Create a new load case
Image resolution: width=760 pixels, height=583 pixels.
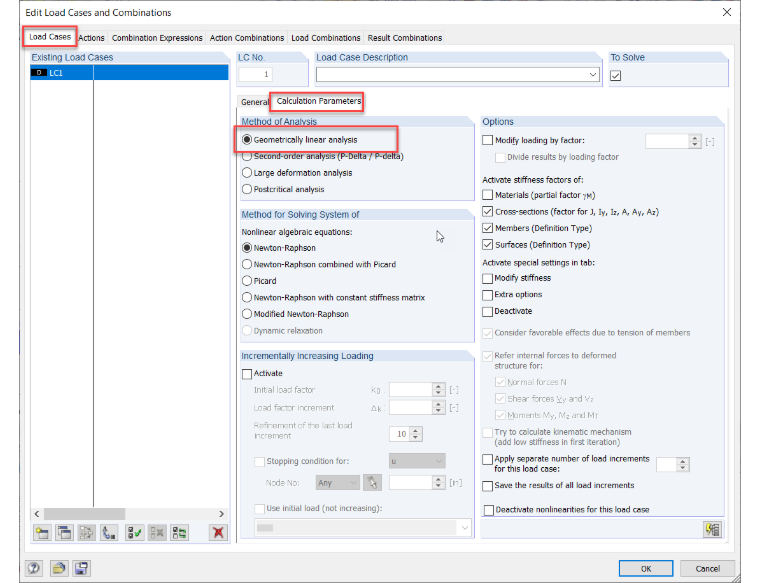click(x=43, y=533)
